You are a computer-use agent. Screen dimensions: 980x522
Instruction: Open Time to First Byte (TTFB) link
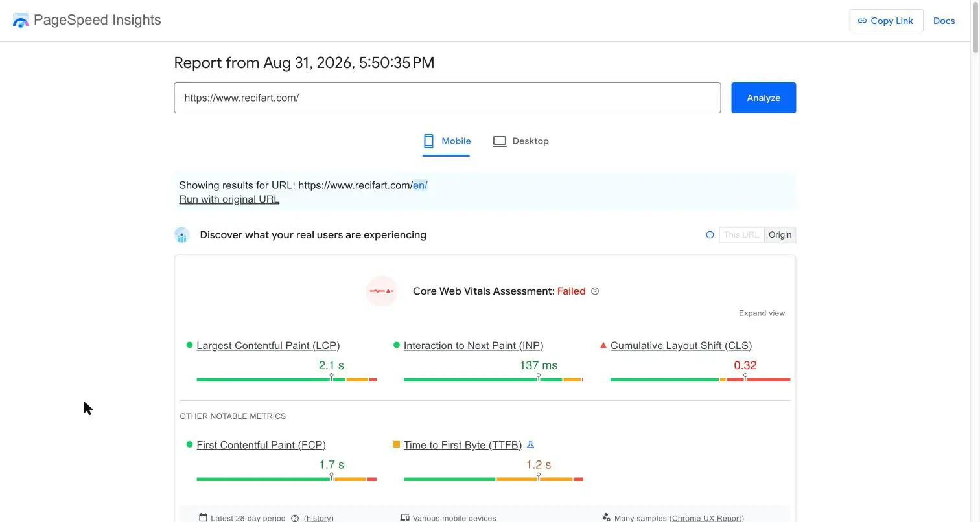click(x=463, y=444)
